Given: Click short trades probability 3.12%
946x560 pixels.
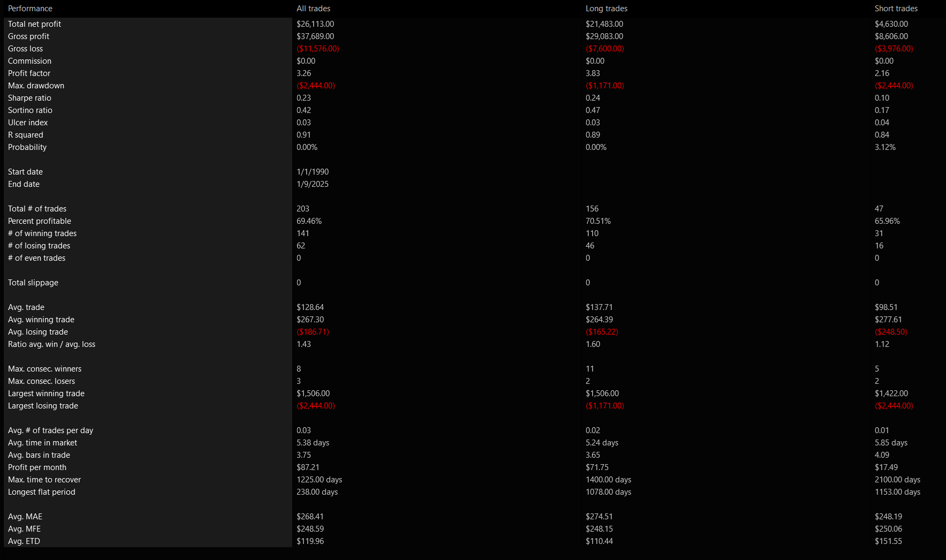Looking at the screenshot, I should click(x=885, y=147).
